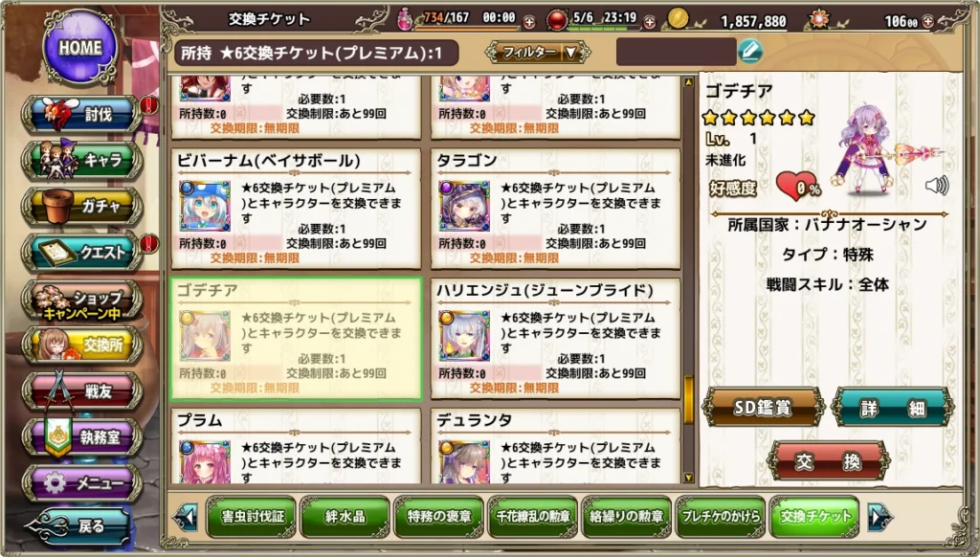This screenshot has height=557, width=980.
Task: Switch to 害虫討伐証 tab
Action: coord(252,517)
